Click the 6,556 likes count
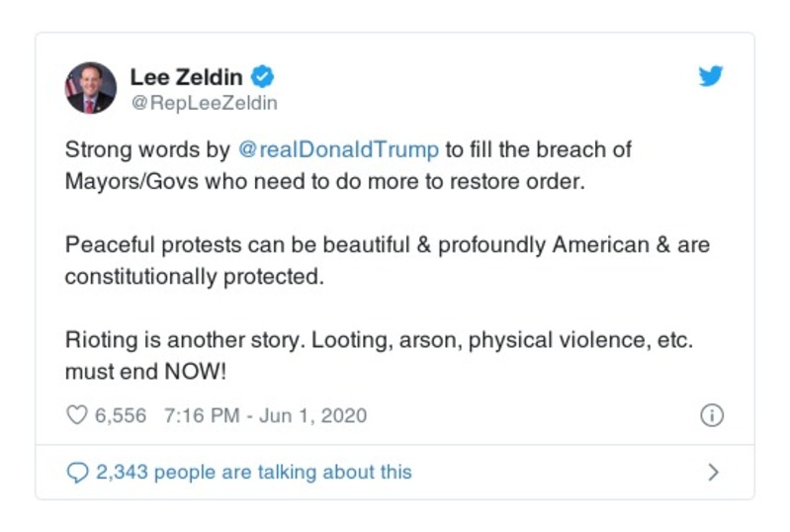Viewport: 790px width, 532px height. click(x=121, y=415)
